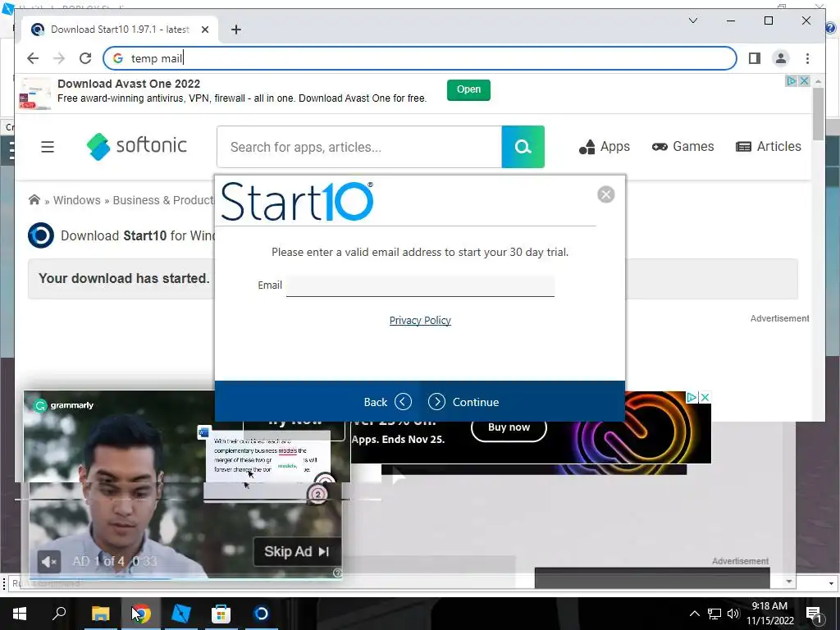Expand command bar dropdown at bottom right
840x630 pixels.
tap(831, 583)
